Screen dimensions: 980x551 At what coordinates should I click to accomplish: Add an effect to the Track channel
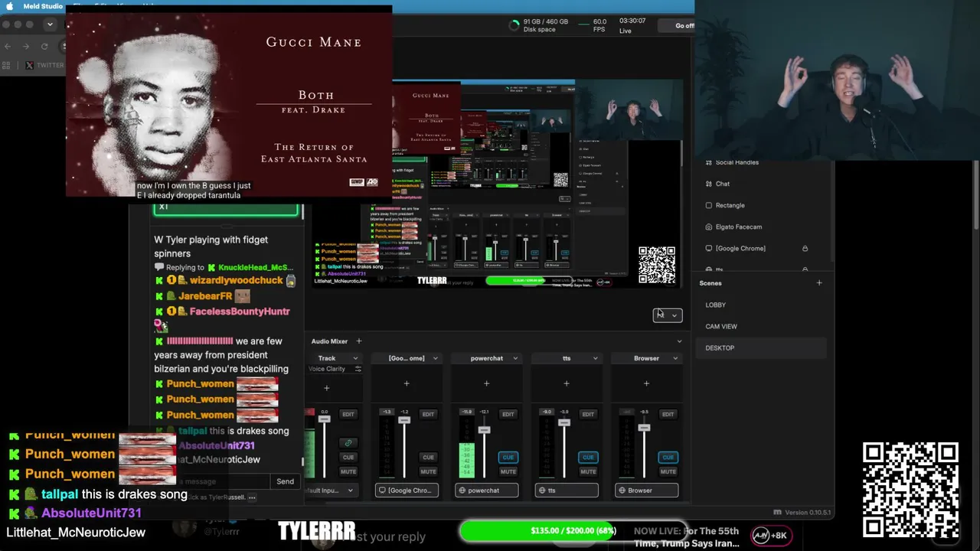(x=326, y=388)
